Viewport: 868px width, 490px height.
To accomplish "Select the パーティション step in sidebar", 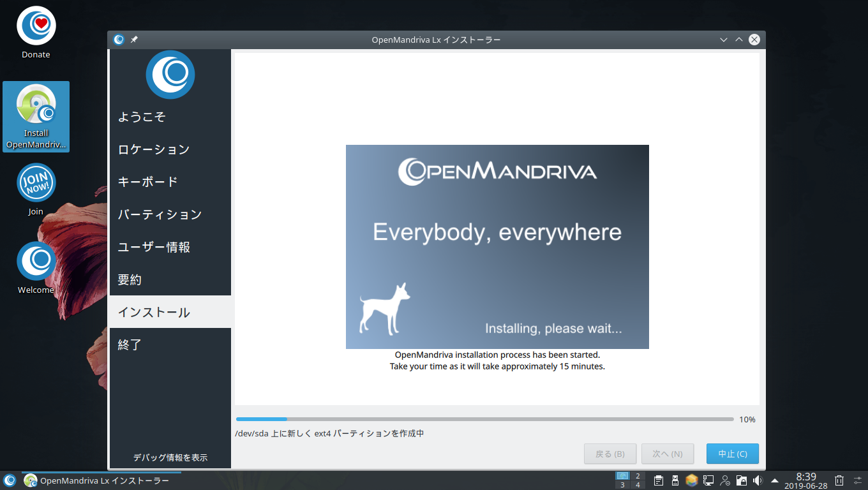I will coord(170,214).
